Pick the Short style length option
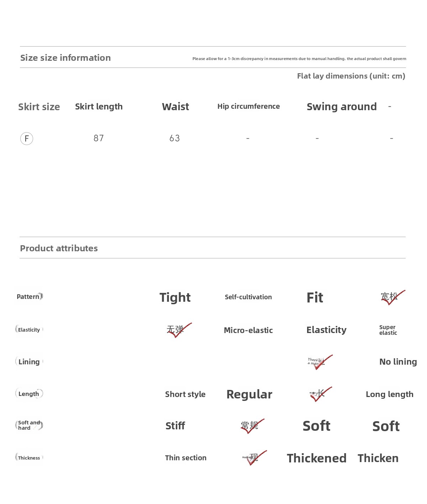Image resolution: width=427 pixels, height=504 pixels. (185, 394)
